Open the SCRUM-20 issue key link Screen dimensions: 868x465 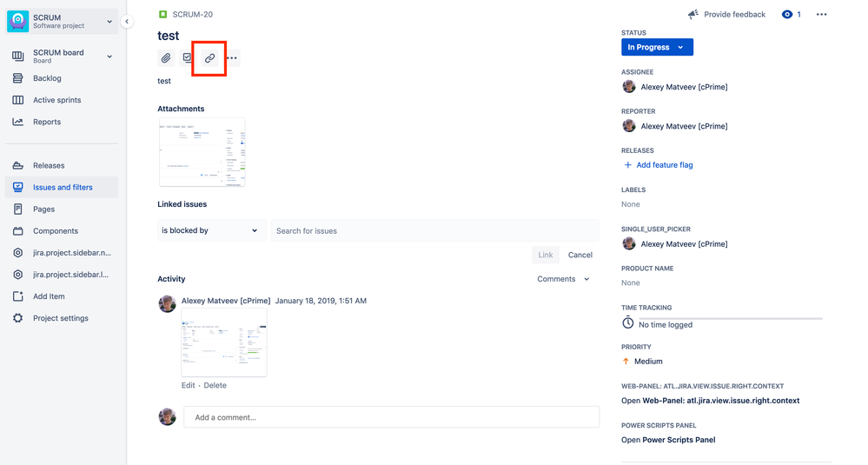click(x=192, y=15)
